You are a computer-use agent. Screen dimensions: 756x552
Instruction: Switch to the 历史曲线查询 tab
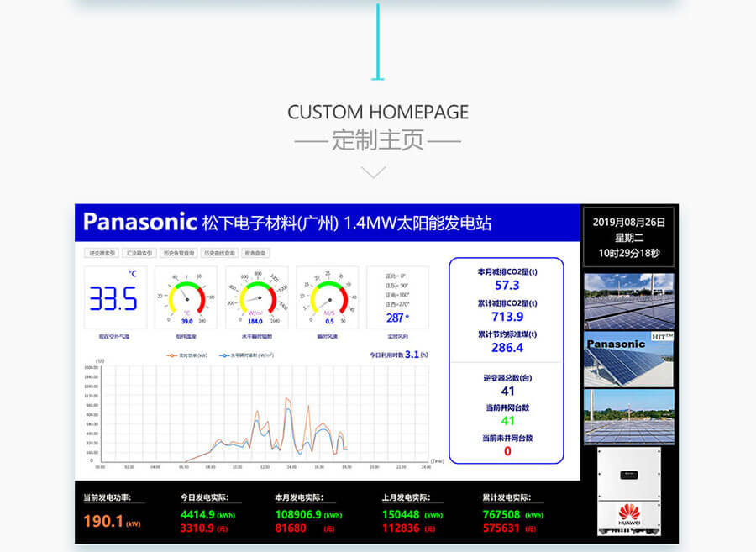coord(219,253)
